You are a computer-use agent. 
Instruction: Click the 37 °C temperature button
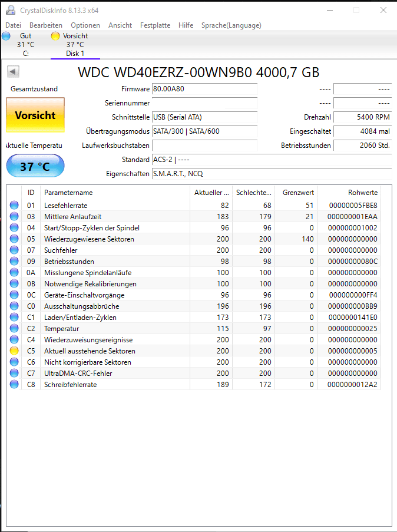[35, 166]
